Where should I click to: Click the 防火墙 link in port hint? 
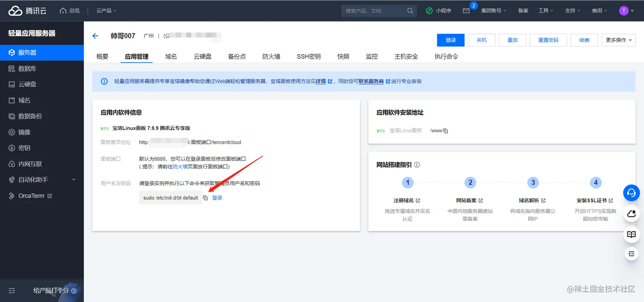pos(180,167)
